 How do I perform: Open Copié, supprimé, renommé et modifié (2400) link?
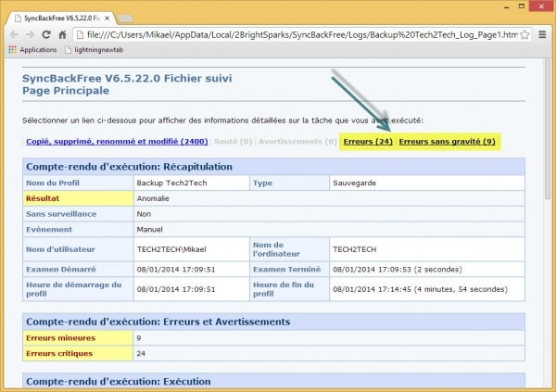[117, 142]
